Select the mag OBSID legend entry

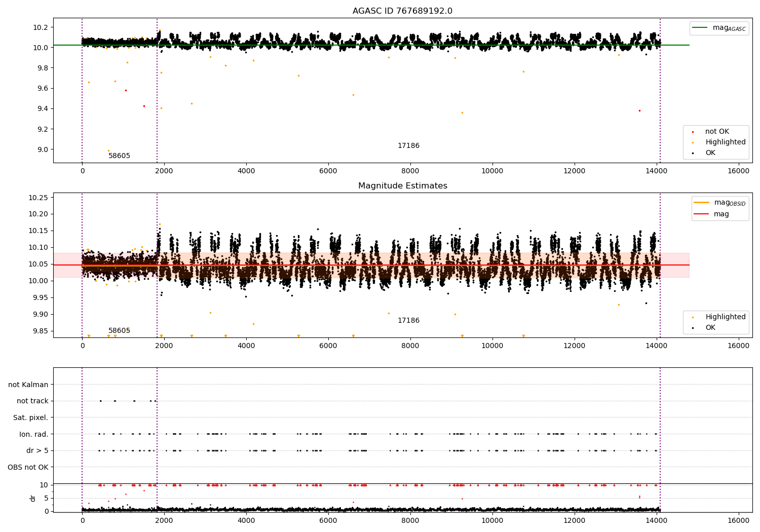tap(730, 203)
